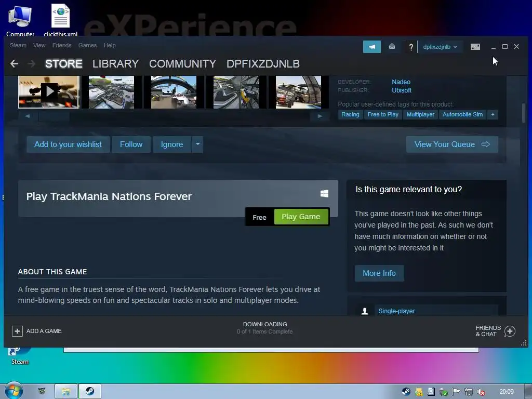This screenshot has height=399, width=532.
Task: Open the Games menu
Action: [x=87, y=46]
